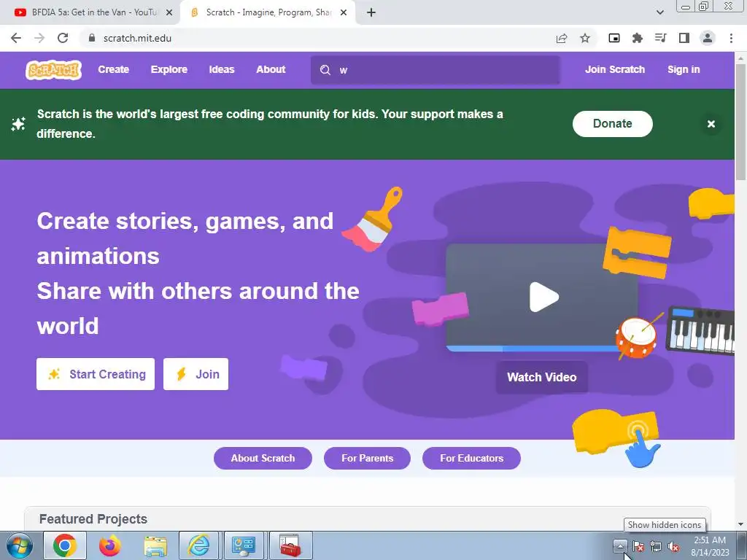This screenshot has width=747, height=560.
Task: Open the Control Panel taskbar icon
Action: click(x=244, y=545)
